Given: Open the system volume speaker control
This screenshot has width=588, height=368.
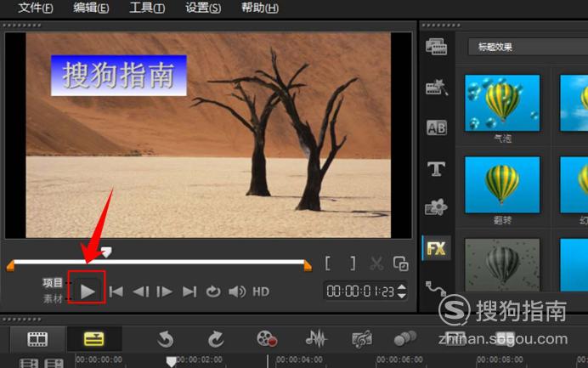Looking at the screenshot, I should pos(237,292).
